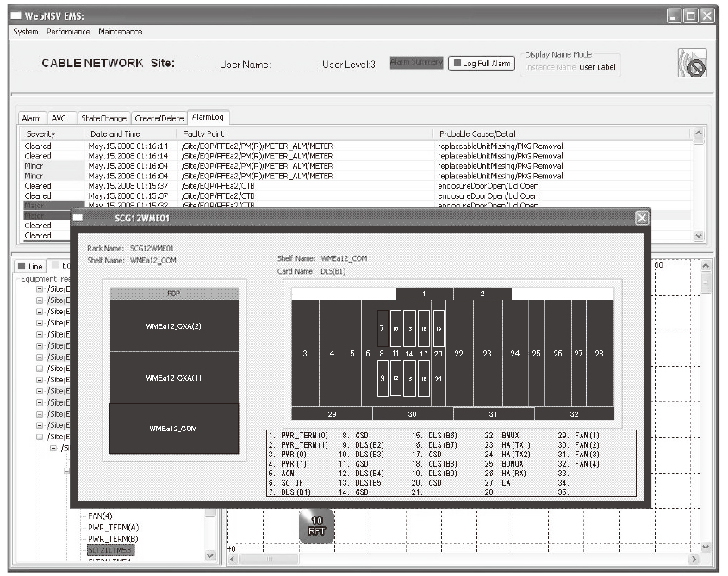Select the Line tab above Equipment Tree
728x576 pixels.
(x=31, y=266)
